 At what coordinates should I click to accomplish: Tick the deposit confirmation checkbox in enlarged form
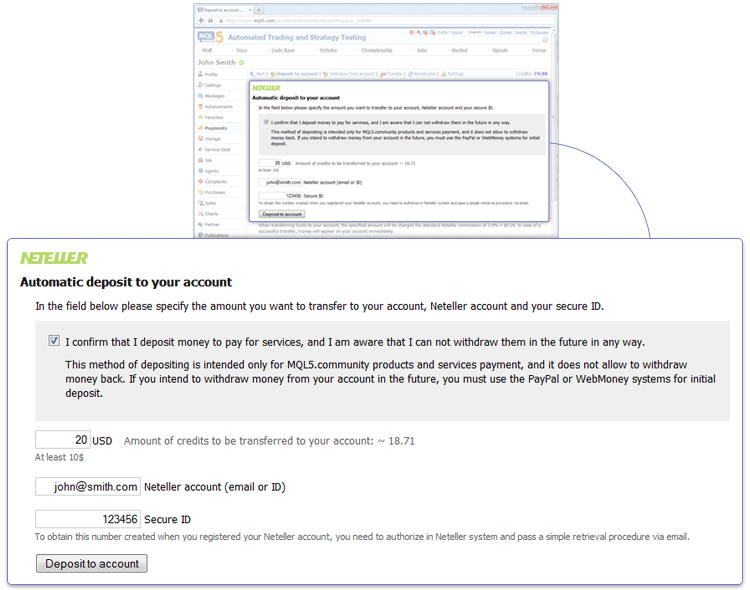point(54,341)
